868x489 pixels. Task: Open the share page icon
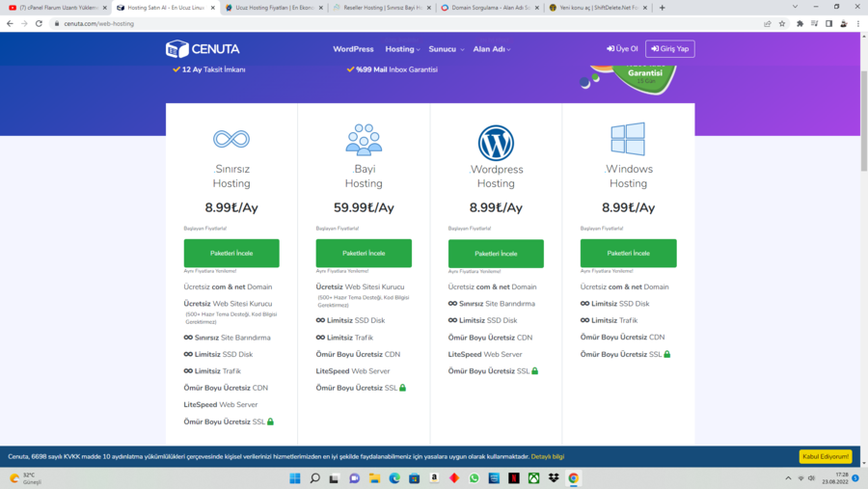pyautogui.click(x=768, y=23)
